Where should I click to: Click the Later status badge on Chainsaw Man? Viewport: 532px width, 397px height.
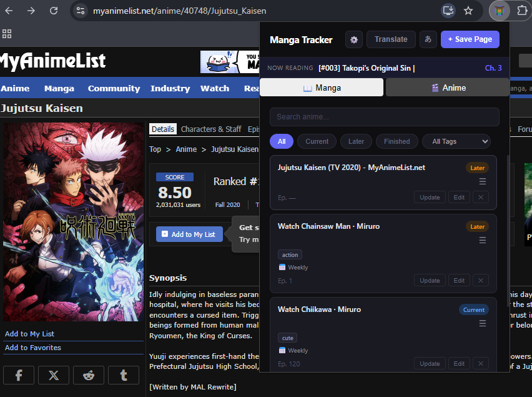pos(477,226)
